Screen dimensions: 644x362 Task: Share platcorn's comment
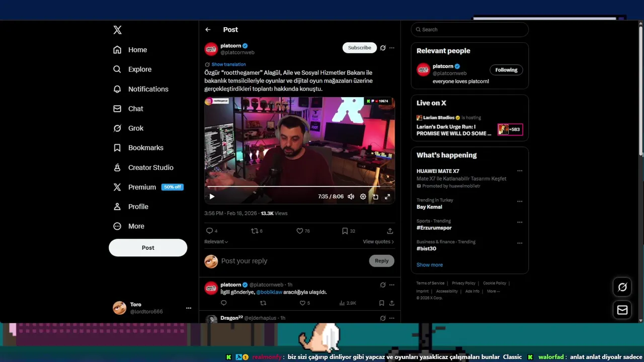click(391, 303)
